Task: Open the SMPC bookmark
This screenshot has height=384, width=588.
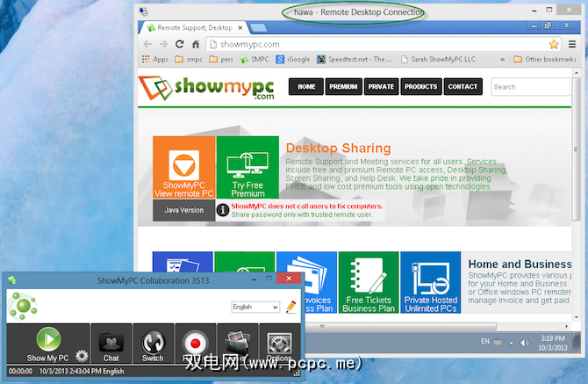Action: [255, 59]
